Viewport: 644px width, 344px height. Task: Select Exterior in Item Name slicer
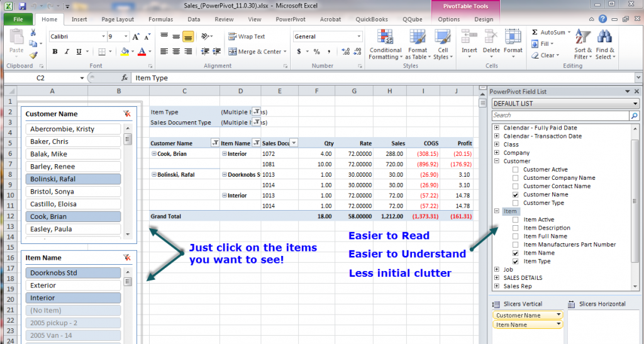73,286
